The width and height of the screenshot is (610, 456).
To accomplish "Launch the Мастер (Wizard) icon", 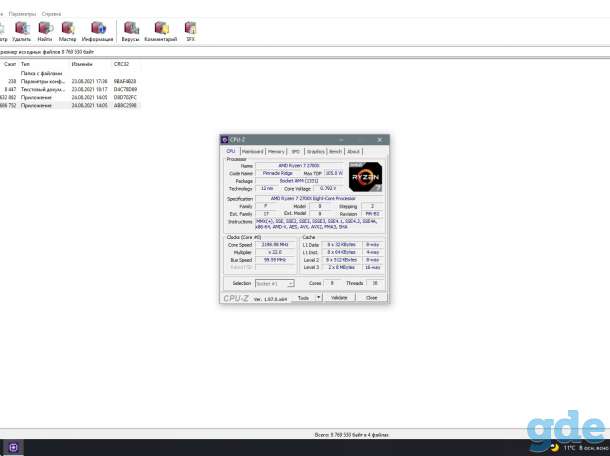I will coord(68,31).
